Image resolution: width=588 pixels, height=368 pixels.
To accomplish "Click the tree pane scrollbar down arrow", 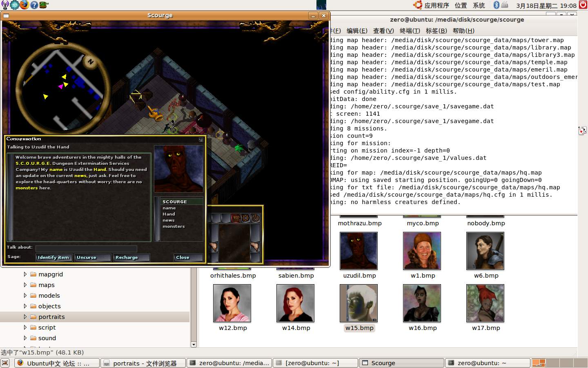I will pyautogui.click(x=194, y=344).
